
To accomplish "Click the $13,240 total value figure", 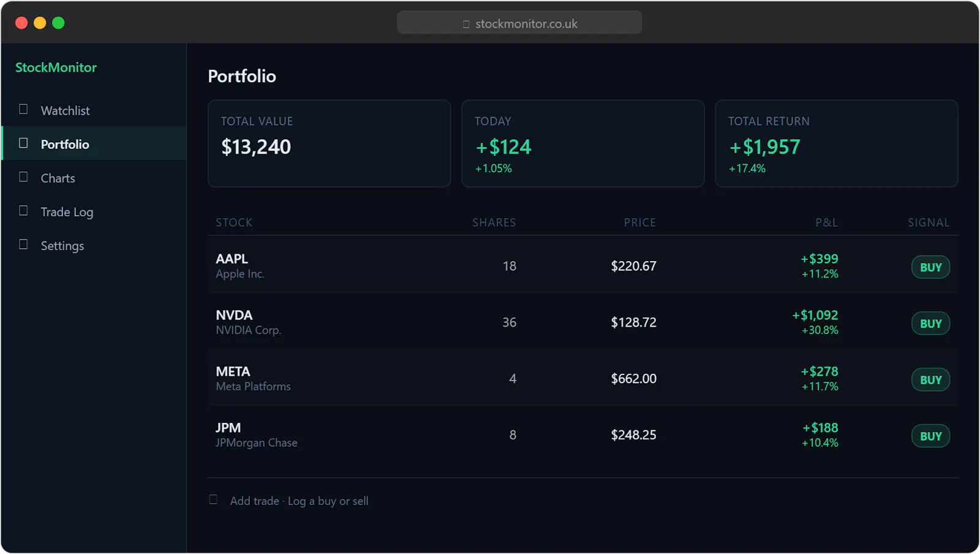I will pyautogui.click(x=256, y=147).
